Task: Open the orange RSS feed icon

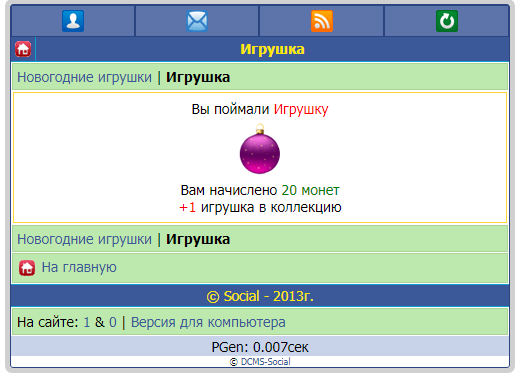Action: click(x=322, y=21)
